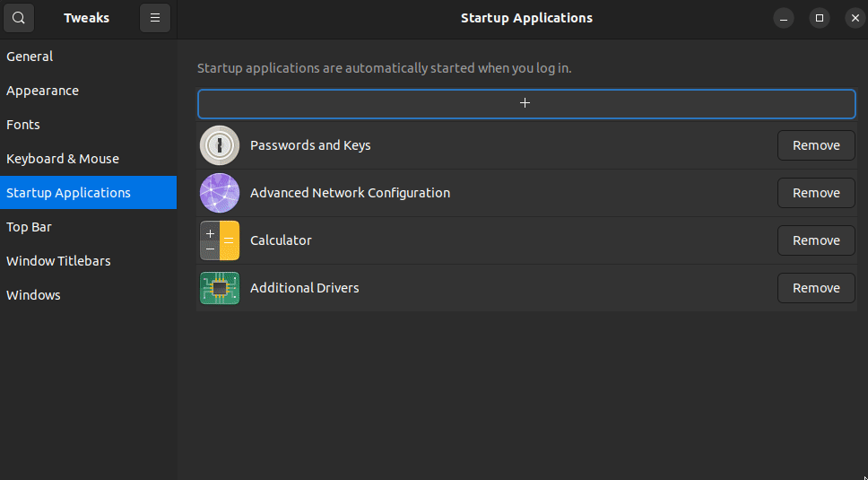Open the Tweaks search button
The height and width of the screenshot is (480, 868).
point(19,18)
